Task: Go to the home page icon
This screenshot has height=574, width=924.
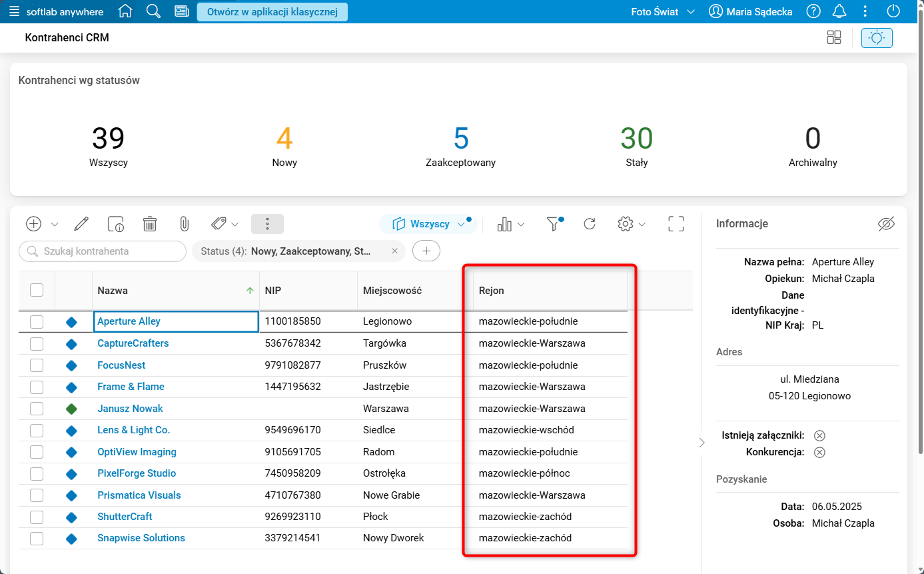Action: [125, 11]
